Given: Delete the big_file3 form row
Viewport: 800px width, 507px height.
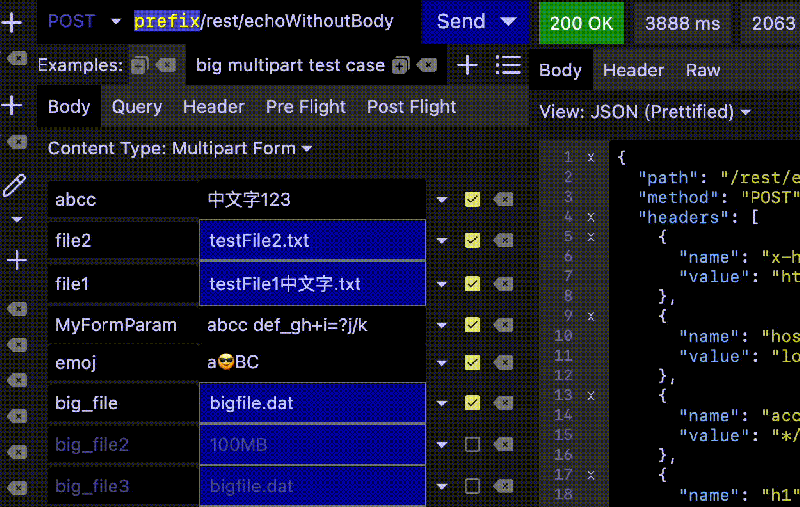Looking at the screenshot, I should 504,486.
